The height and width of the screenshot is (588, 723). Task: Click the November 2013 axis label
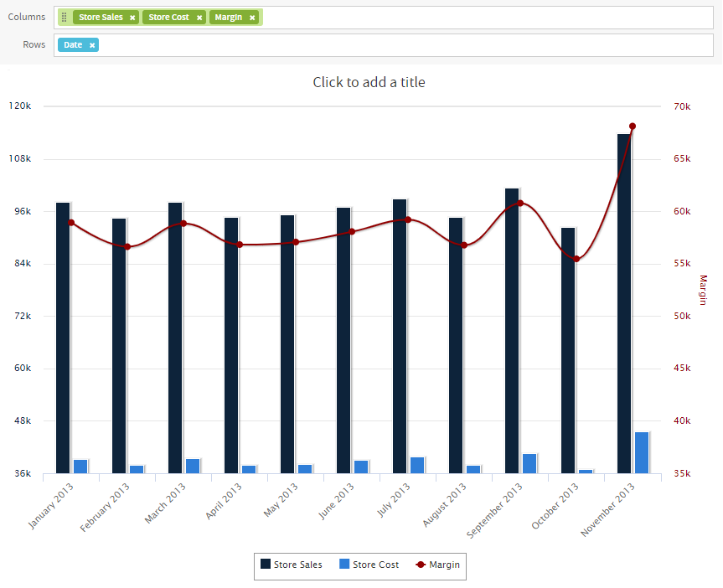point(608,509)
